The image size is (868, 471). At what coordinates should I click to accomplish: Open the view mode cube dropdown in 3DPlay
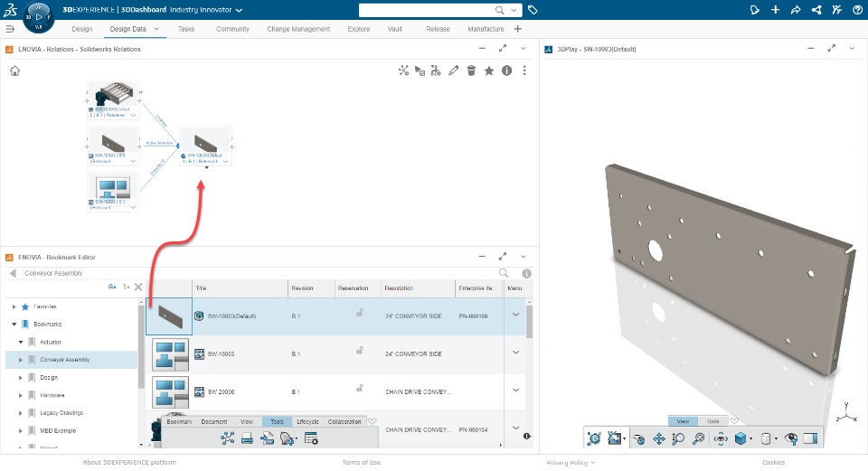tap(750, 438)
